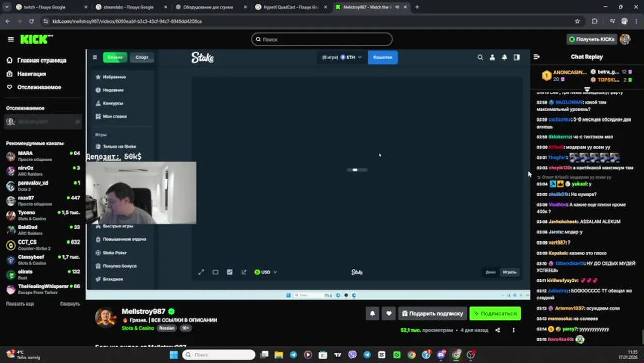
Task: Open TheHealingWhisperer recommended channel
Action: click(43, 289)
